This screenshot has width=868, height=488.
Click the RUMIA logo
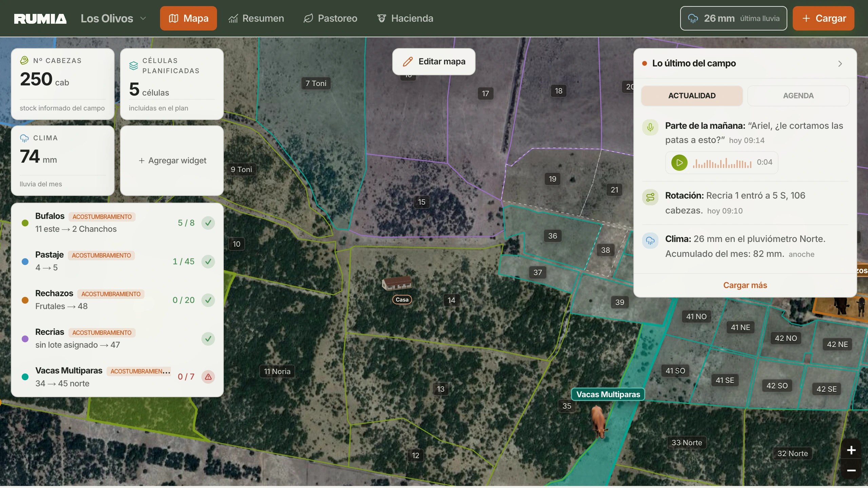[40, 19]
